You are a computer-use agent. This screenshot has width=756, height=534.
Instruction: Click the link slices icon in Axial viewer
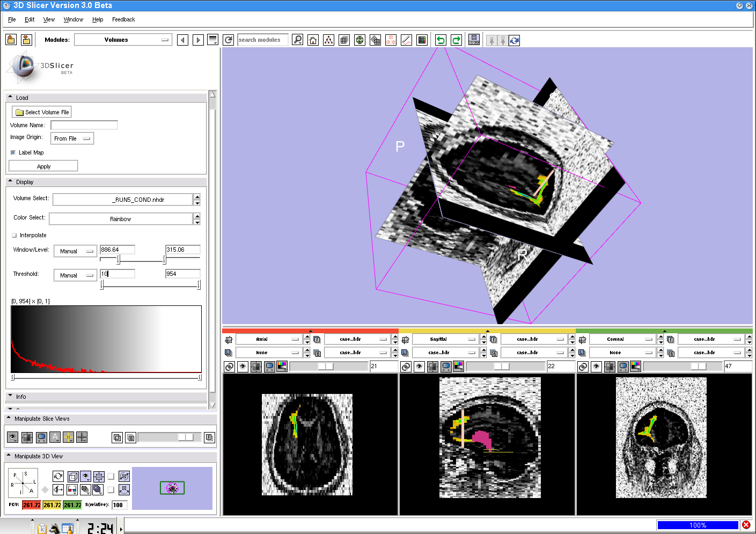(229, 367)
